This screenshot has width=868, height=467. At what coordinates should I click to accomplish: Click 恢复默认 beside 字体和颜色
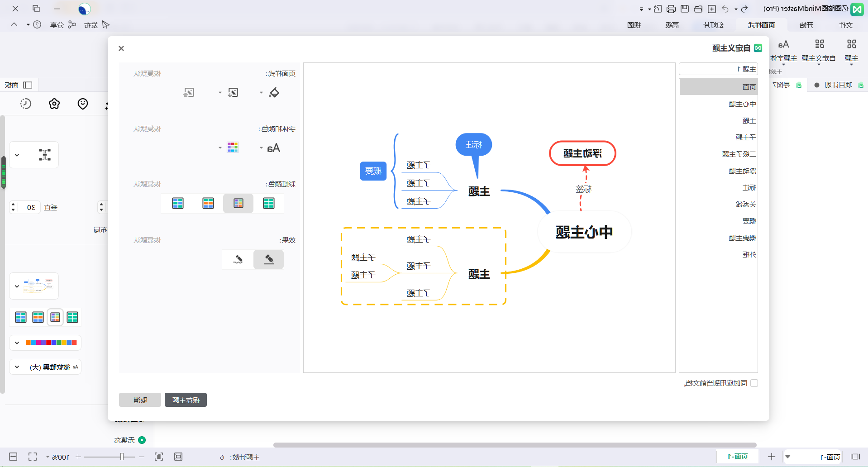pyautogui.click(x=147, y=129)
